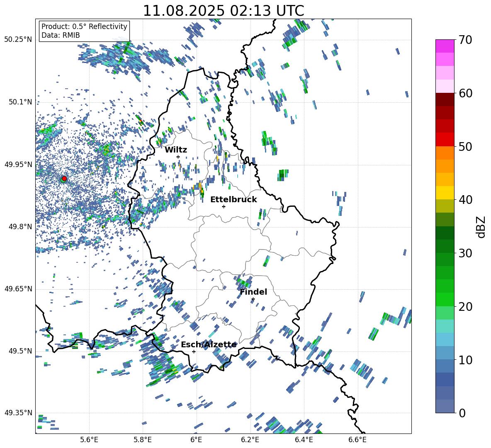This screenshot has height=448, width=491.
Task: Click the 50.1°N latitude label
Action: (x=20, y=102)
